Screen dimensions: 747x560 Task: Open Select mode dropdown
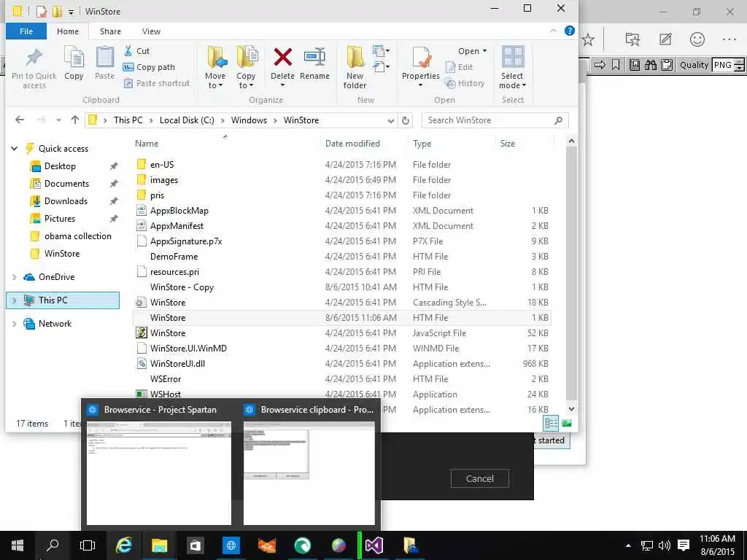(x=513, y=67)
